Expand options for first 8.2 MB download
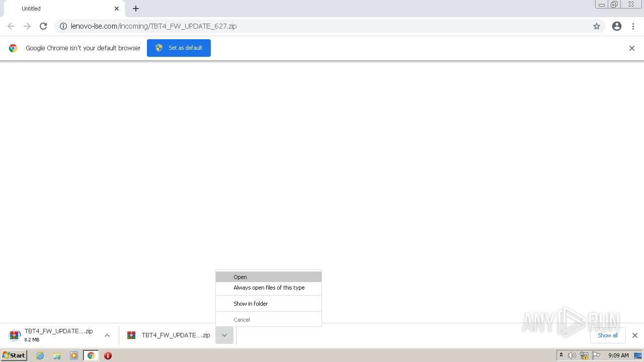644x362 pixels. click(x=107, y=335)
